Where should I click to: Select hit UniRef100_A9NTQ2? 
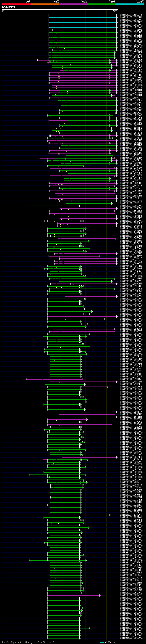click(131, 241)
